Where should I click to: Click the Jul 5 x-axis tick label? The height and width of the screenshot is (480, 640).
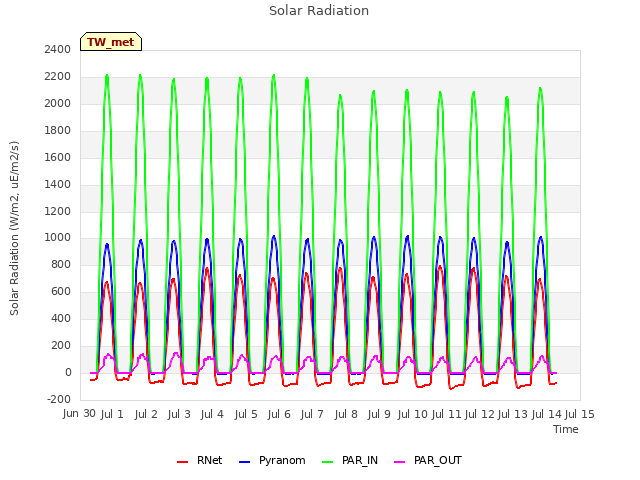pos(246,414)
